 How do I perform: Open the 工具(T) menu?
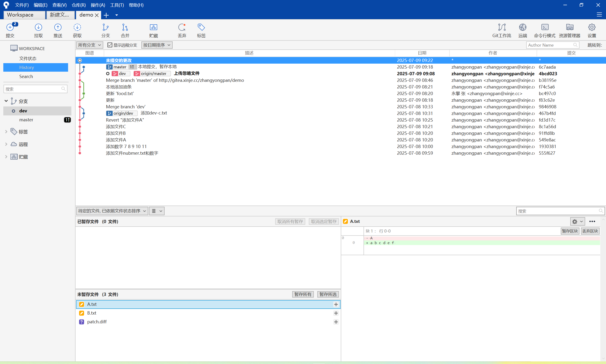click(x=117, y=5)
